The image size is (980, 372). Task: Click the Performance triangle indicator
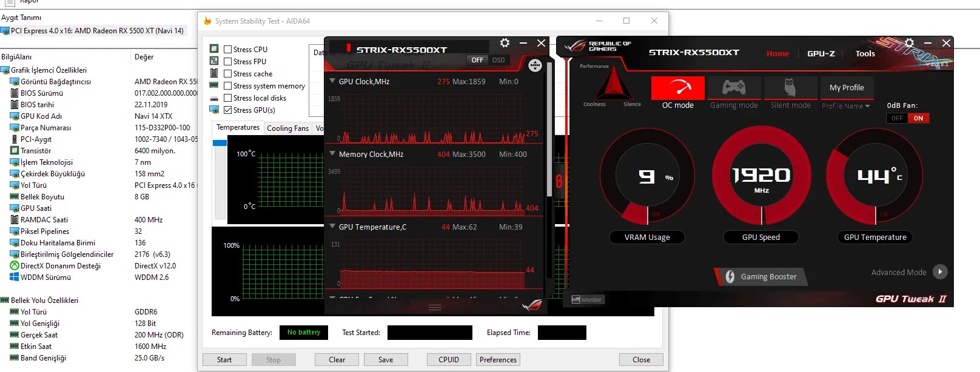pyautogui.click(x=614, y=84)
